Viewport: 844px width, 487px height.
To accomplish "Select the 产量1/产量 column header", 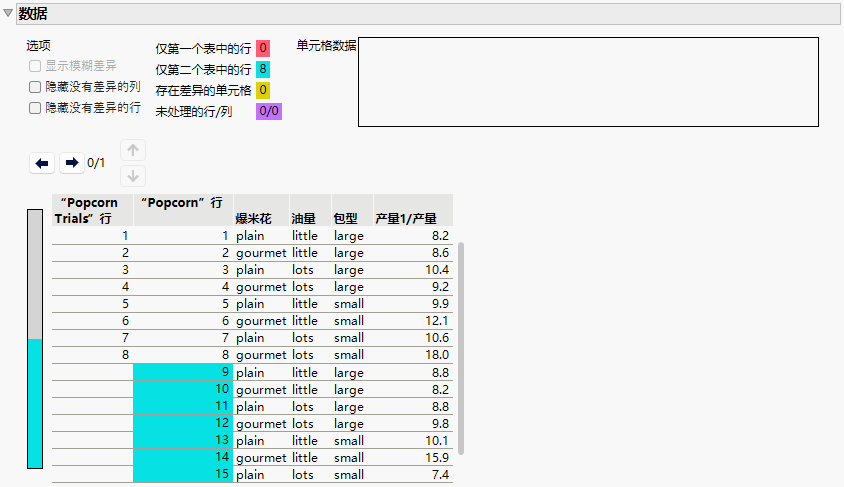I will [413, 210].
